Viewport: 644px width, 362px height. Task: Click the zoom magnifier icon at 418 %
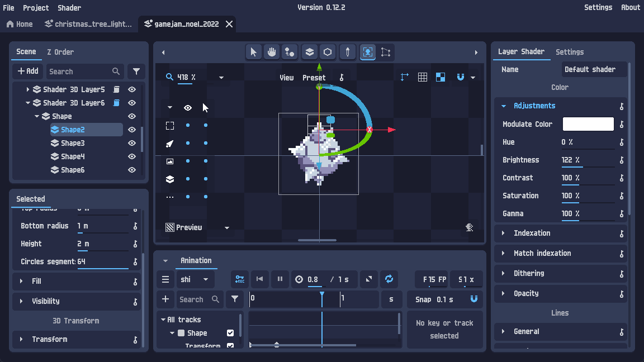(x=169, y=77)
